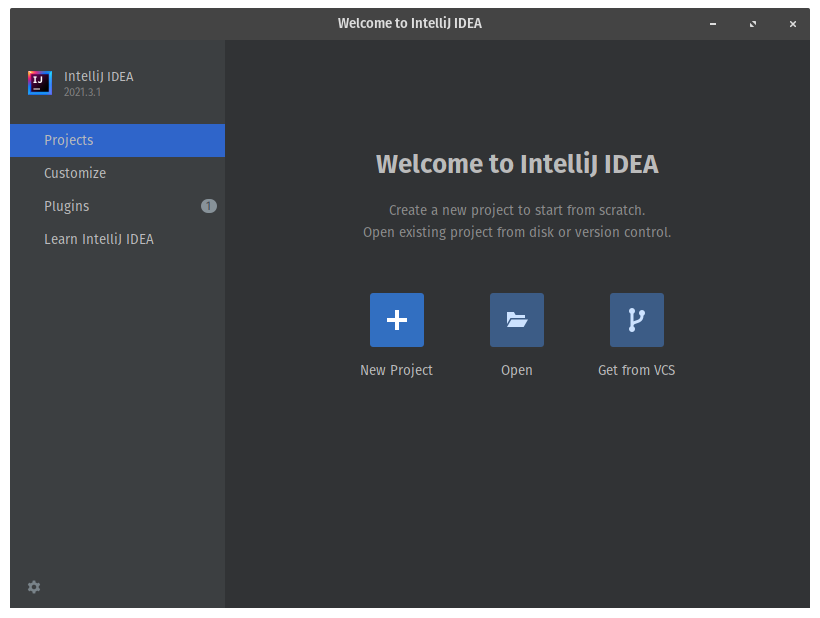Switch to the Customize tab

click(x=118, y=173)
